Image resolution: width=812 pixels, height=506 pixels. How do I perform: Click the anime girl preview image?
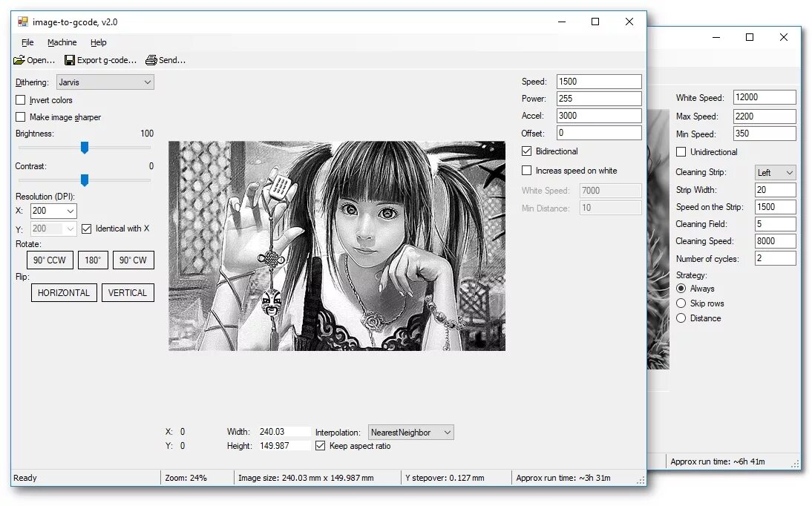click(337, 246)
